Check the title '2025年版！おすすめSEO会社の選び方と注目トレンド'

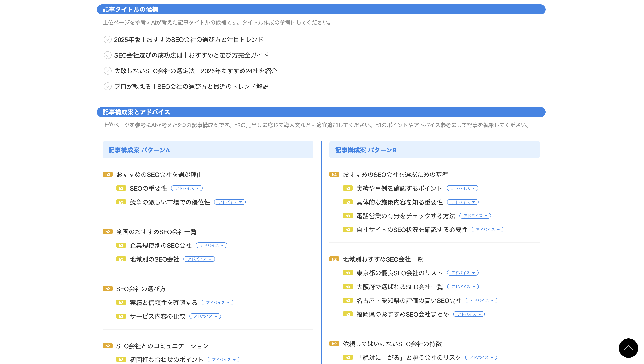pyautogui.click(x=107, y=39)
